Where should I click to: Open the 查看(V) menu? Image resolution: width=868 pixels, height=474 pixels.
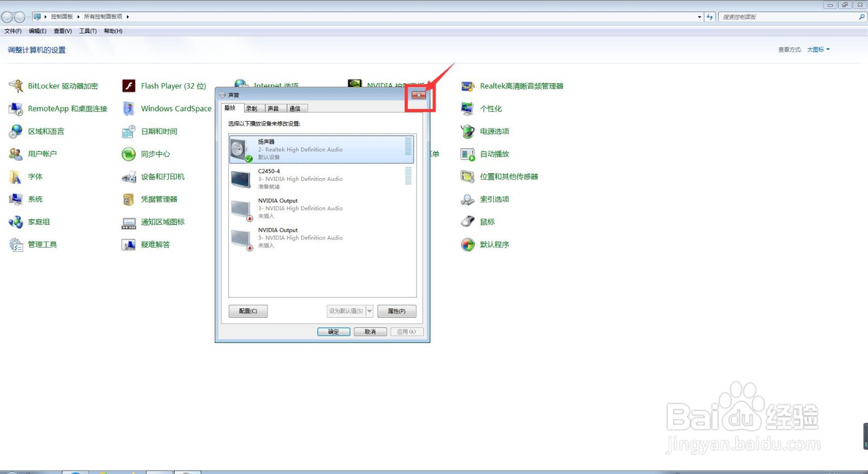point(63,31)
